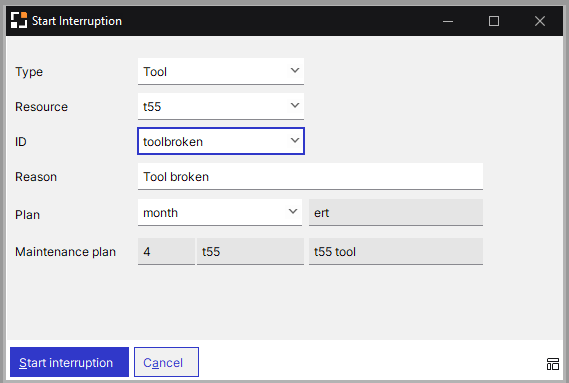Click the Start interruption button
The width and height of the screenshot is (569, 383).
tap(69, 362)
